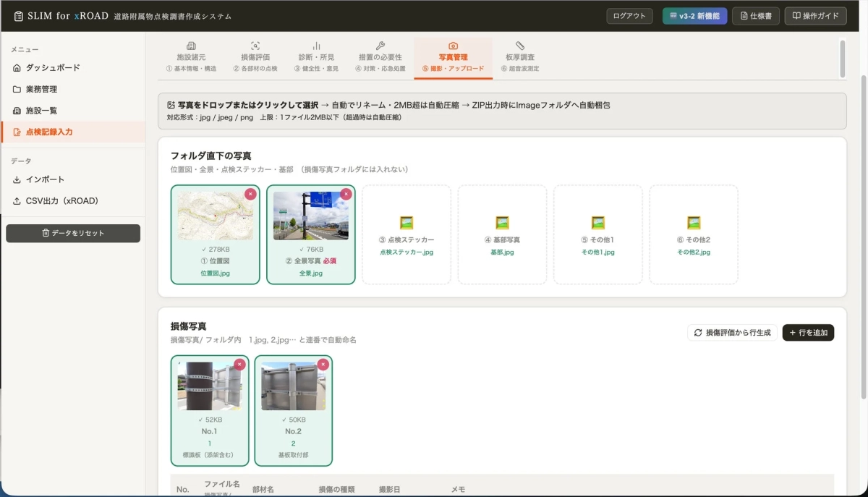Select the ④ 基部写真 upload slot
The image size is (868, 497).
click(502, 234)
